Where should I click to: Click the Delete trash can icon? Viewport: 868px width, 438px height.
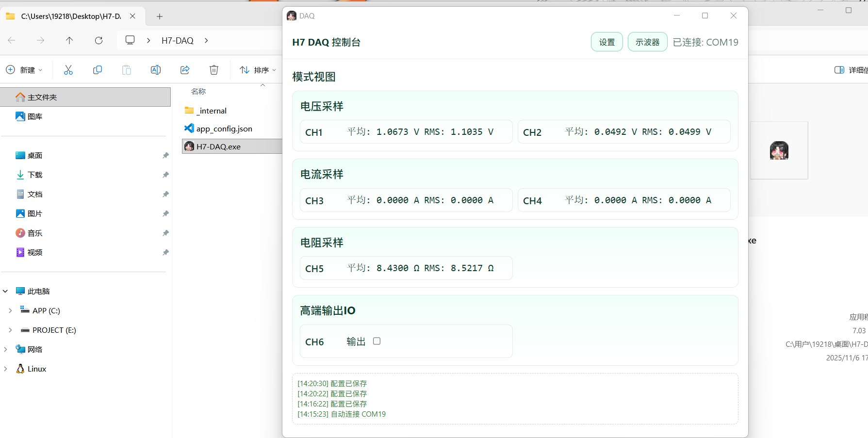[214, 70]
